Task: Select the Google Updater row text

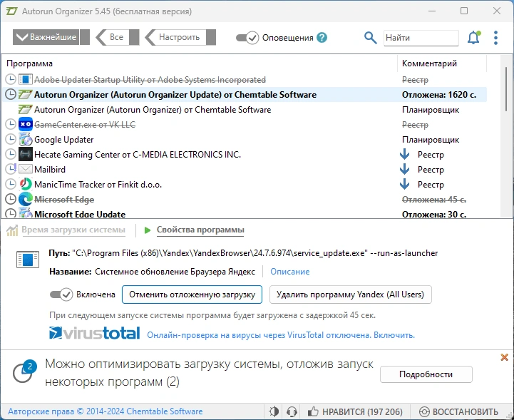Action: click(64, 139)
